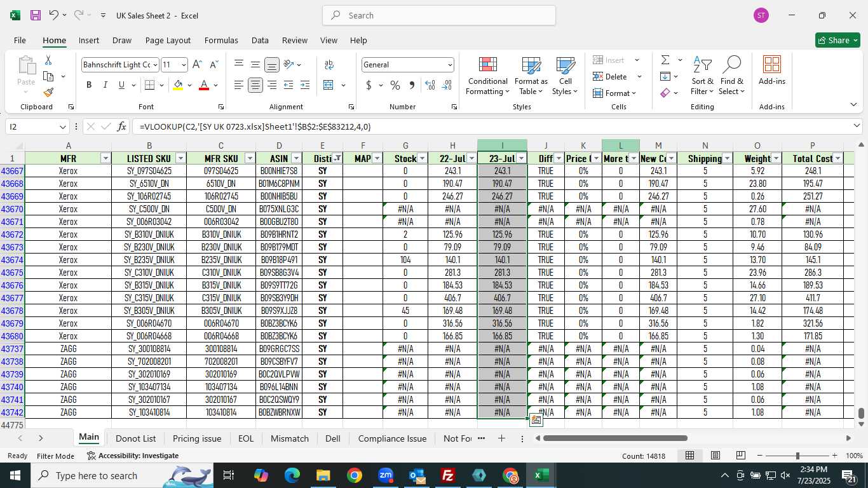The width and height of the screenshot is (868, 488).
Task: Click the Wrap Text icon
Action: coord(329,65)
